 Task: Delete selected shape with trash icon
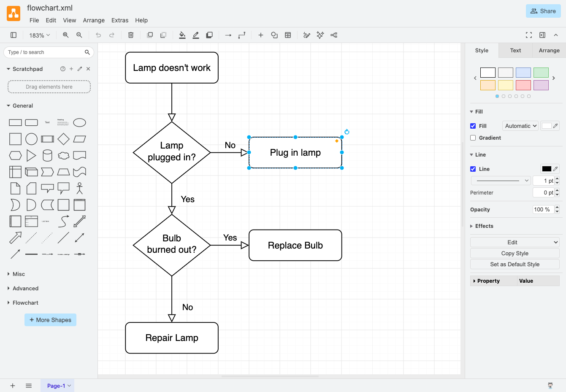pos(131,35)
